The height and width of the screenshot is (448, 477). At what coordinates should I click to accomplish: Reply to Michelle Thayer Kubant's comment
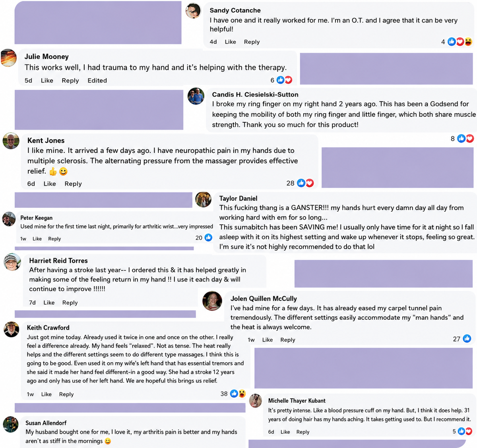(x=303, y=432)
